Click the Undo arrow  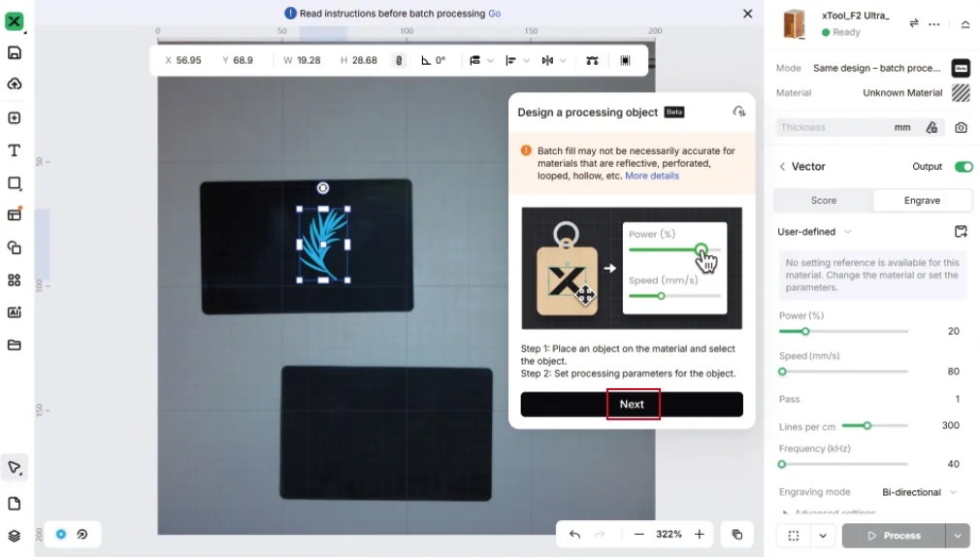point(574,535)
